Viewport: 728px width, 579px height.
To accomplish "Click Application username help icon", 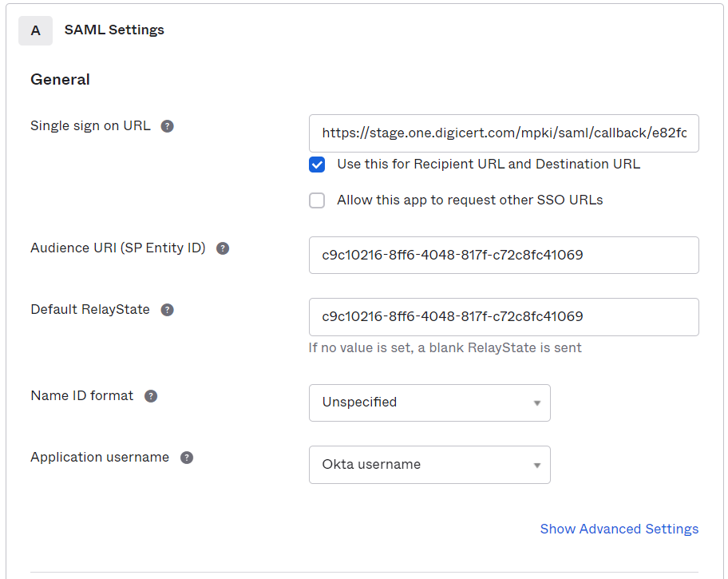I will [186, 458].
